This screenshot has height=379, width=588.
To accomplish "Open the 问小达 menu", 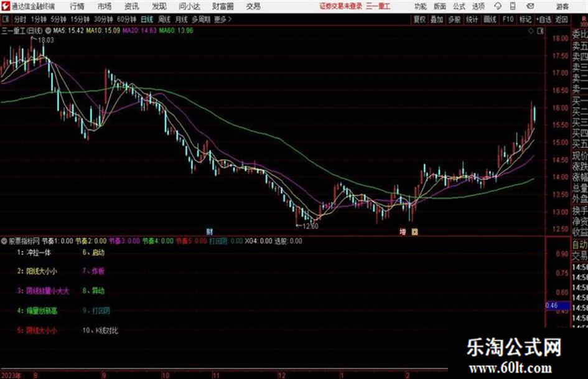I will (x=189, y=6).
